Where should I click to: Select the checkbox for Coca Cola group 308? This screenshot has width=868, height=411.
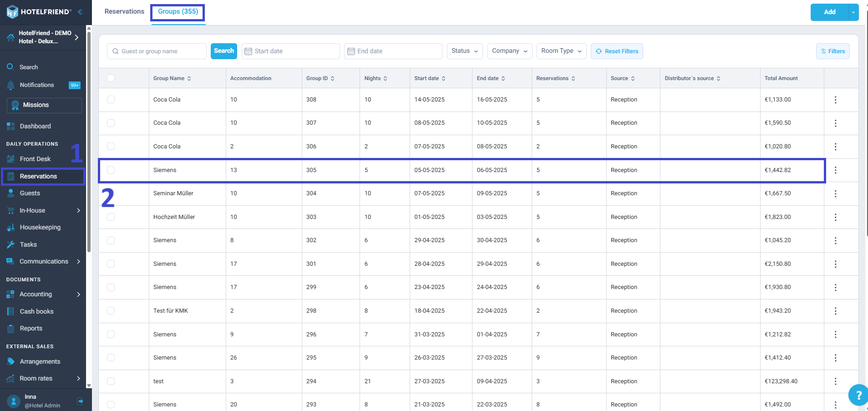(111, 99)
